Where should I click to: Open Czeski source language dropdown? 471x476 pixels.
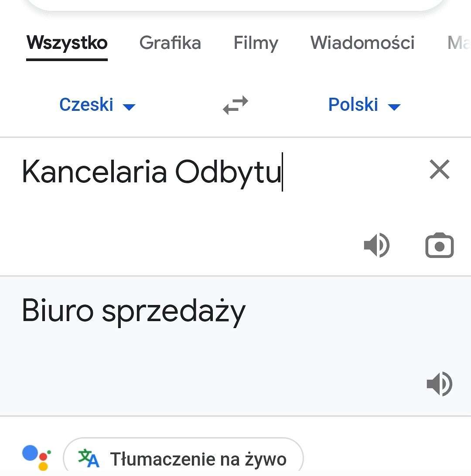coord(97,105)
